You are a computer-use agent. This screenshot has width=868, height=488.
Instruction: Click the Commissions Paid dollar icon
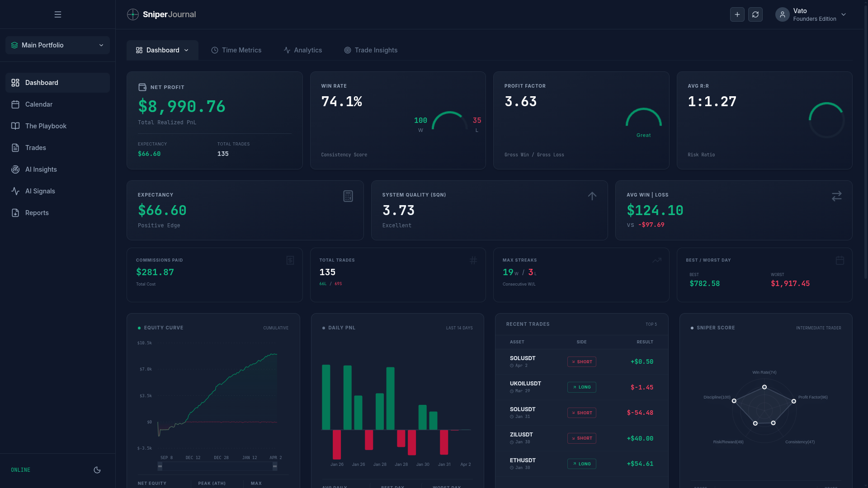(x=290, y=260)
